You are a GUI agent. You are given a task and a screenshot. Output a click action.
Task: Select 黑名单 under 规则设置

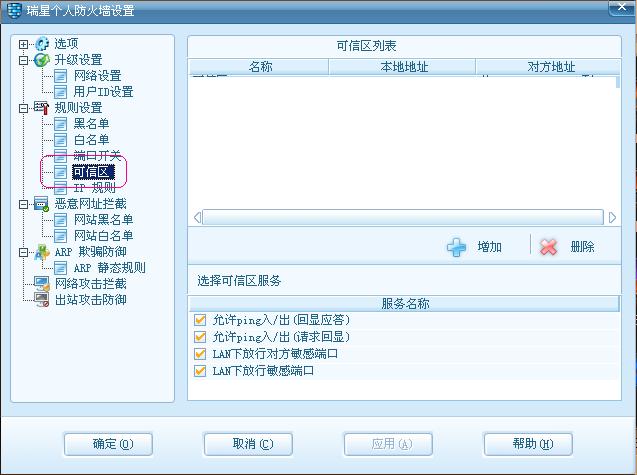click(x=91, y=124)
